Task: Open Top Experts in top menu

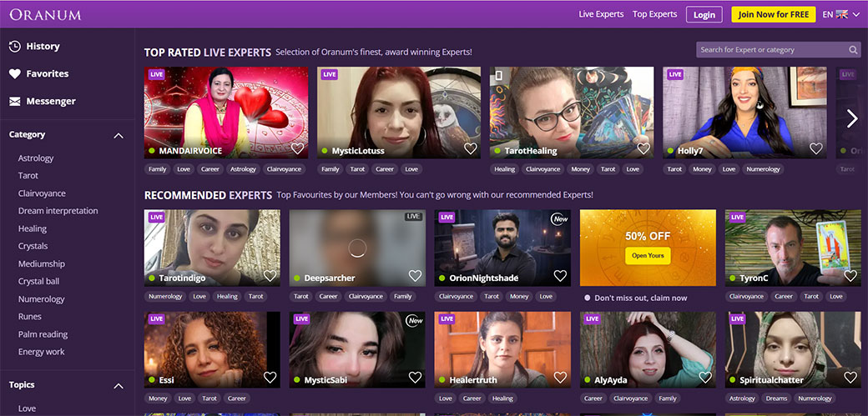Action: coord(654,14)
